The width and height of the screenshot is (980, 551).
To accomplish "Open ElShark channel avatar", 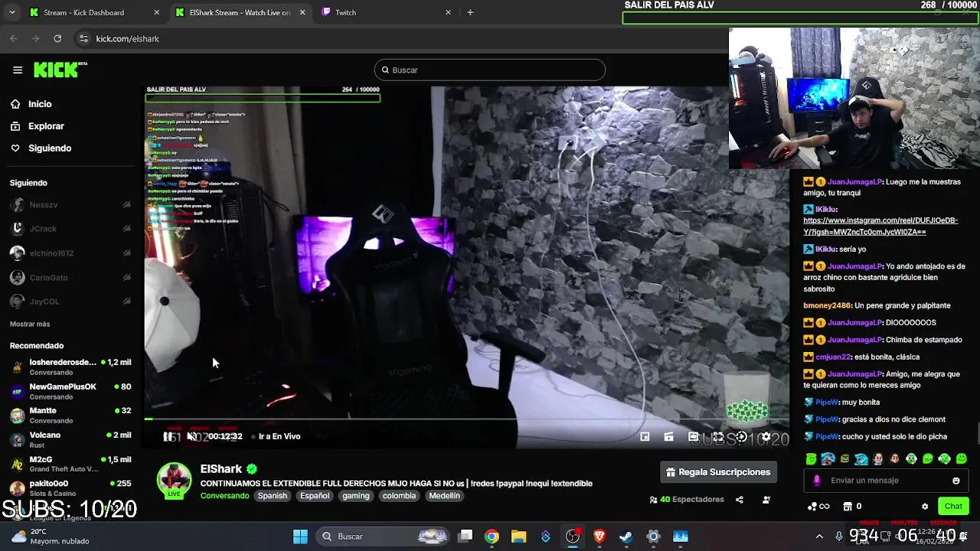I will tap(174, 480).
